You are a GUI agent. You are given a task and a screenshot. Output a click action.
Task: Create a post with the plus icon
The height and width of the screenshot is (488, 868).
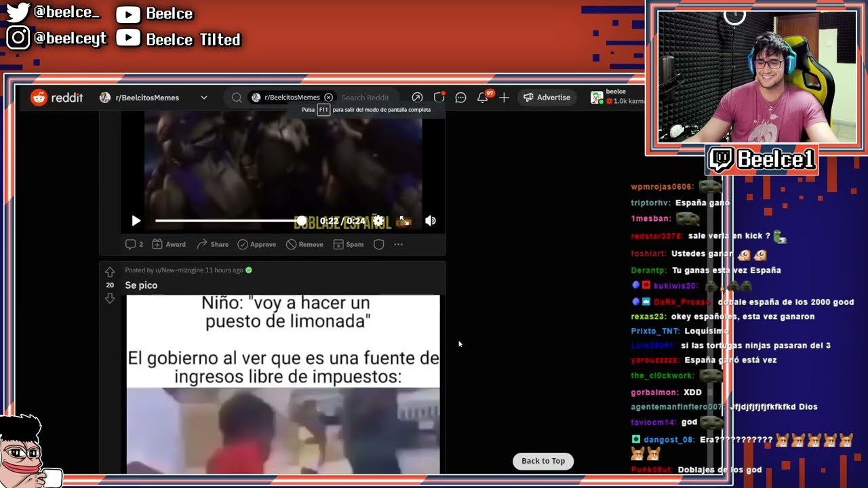[504, 98]
